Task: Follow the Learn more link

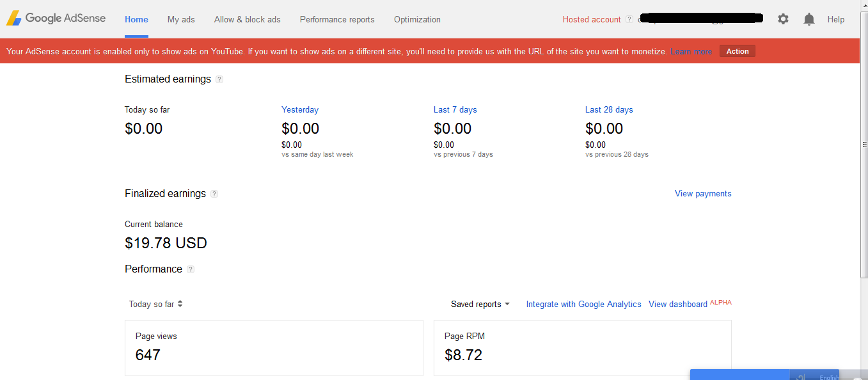Action: (691, 51)
